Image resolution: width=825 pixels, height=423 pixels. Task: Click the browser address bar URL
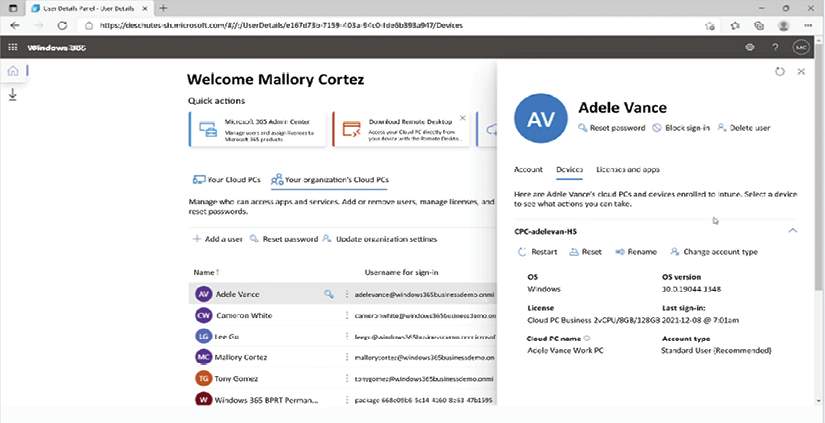281,25
